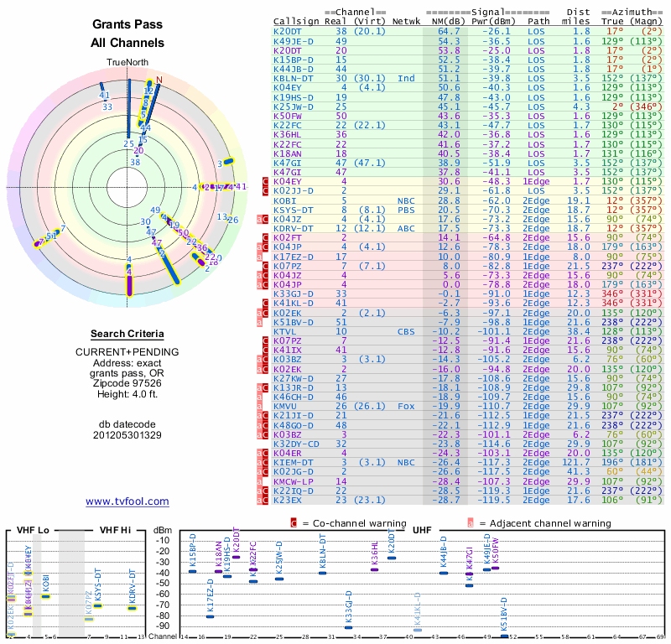Open the www.tvfool.com link

(x=127, y=501)
